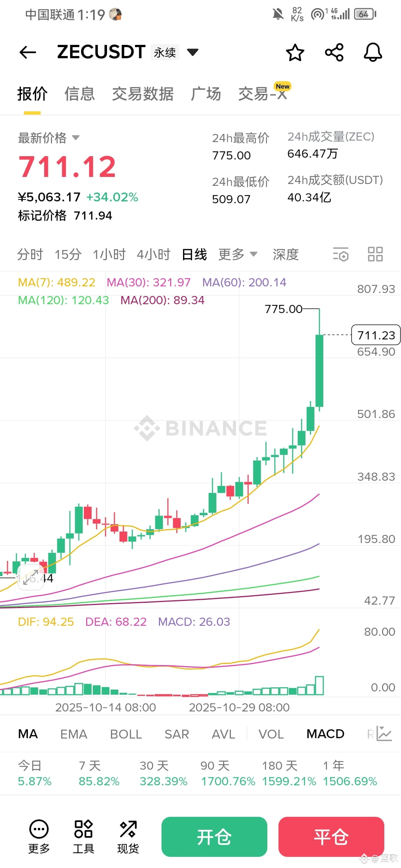Tap the DIF: 94.25 label
The image size is (401, 868).
click(x=46, y=622)
